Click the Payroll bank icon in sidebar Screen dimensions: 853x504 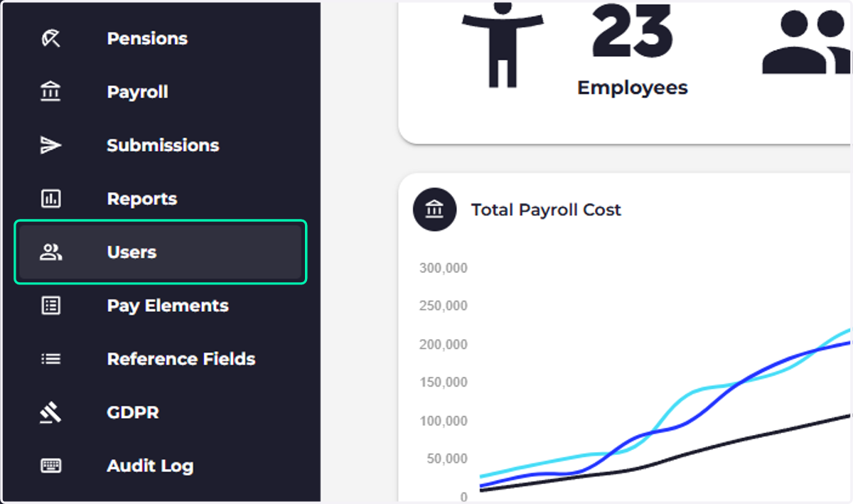[51, 92]
